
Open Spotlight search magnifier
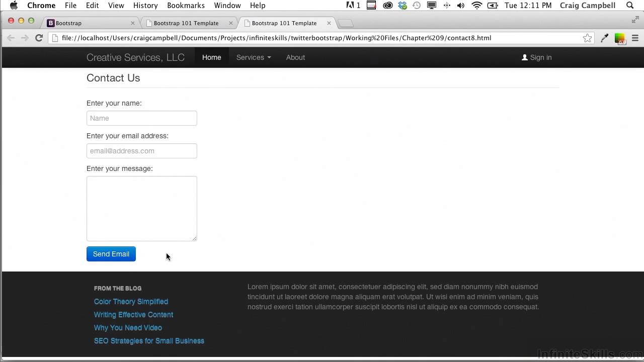point(630,6)
